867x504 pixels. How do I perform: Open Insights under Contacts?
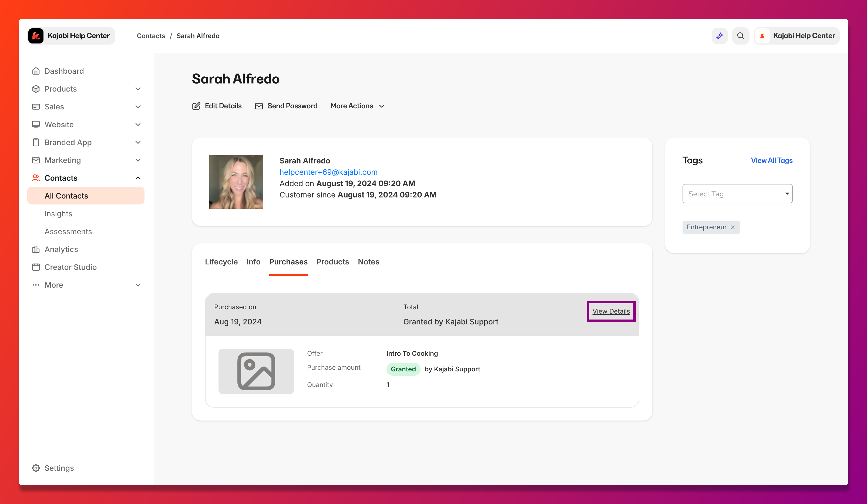59,214
